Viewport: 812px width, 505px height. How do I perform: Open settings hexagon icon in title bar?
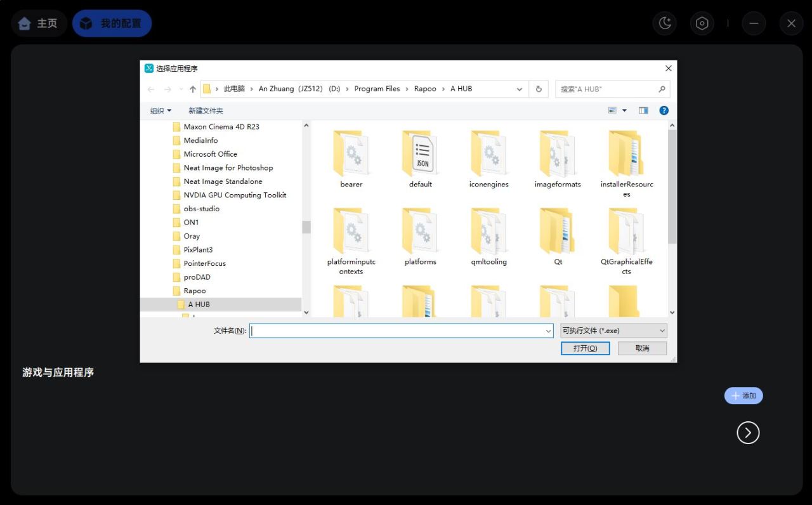702,23
